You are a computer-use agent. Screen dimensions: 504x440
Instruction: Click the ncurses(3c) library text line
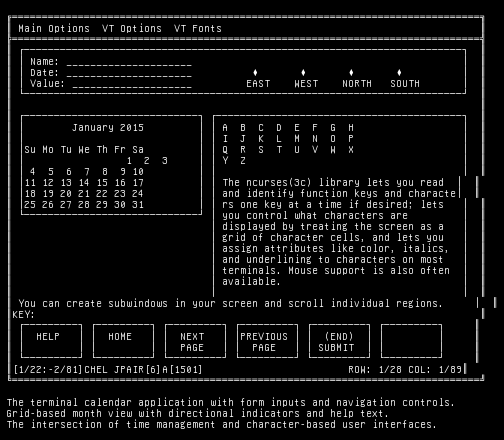(x=333, y=183)
